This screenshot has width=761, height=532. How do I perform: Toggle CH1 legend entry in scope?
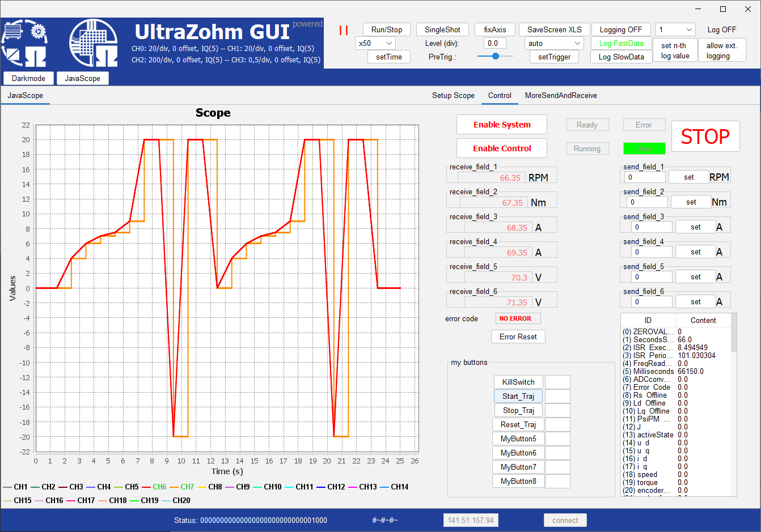(x=15, y=487)
